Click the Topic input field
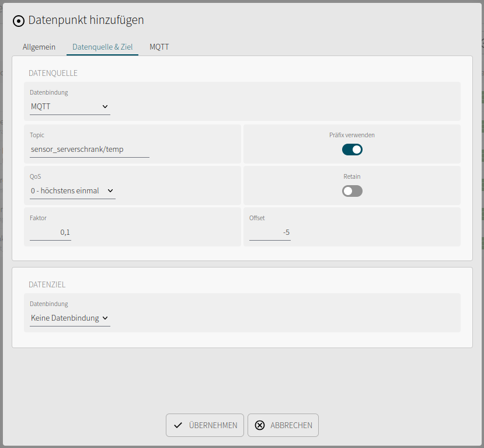 coord(89,150)
